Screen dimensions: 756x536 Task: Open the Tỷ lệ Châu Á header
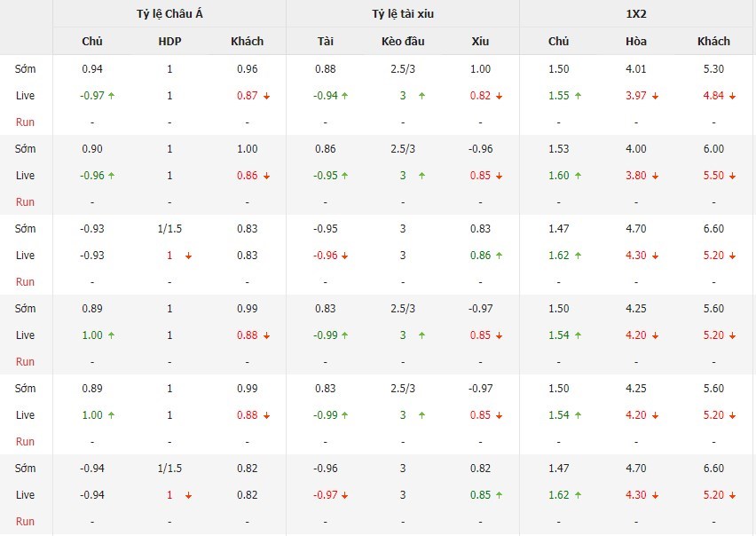click(169, 13)
